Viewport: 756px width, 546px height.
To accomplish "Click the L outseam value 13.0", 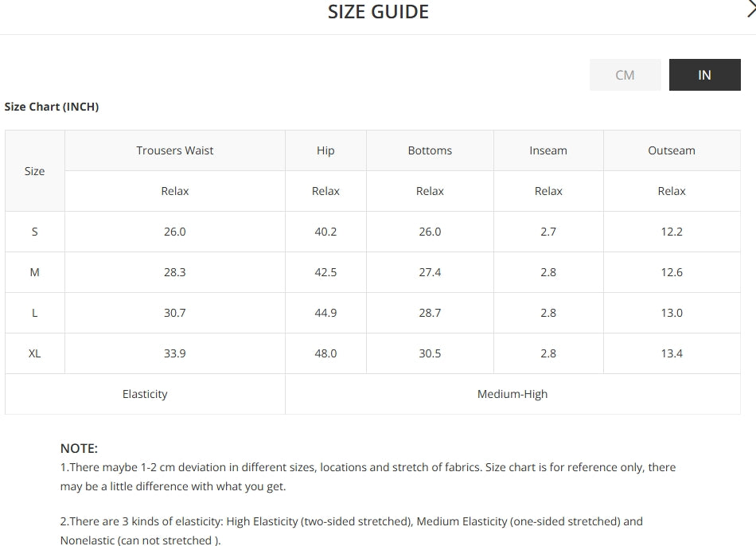I will [672, 313].
